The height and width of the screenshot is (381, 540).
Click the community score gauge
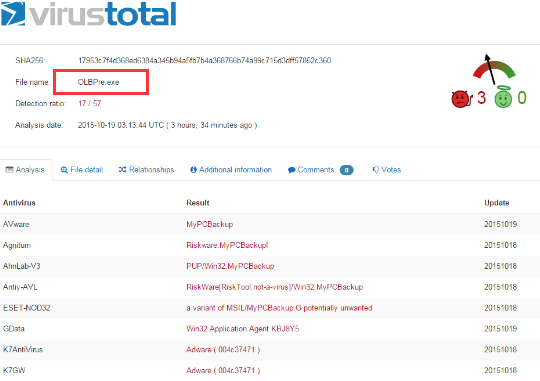[494, 69]
